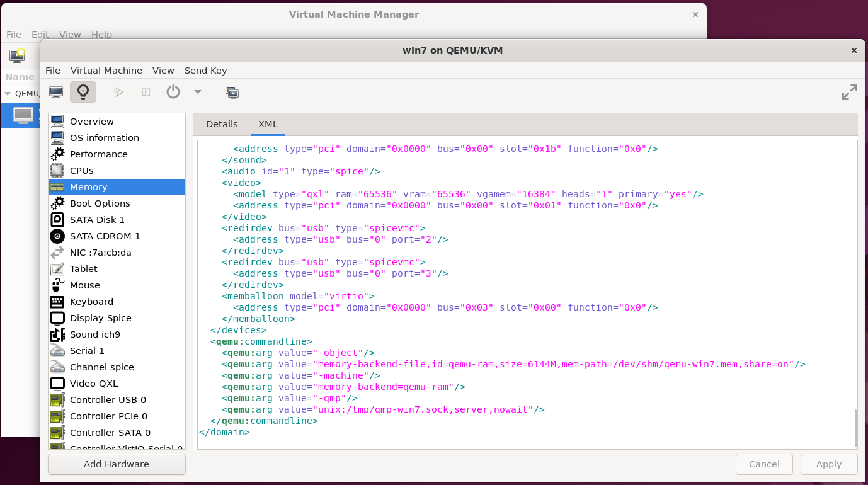Click the Name column header in Manager
The image size is (868, 485).
point(20,77)
